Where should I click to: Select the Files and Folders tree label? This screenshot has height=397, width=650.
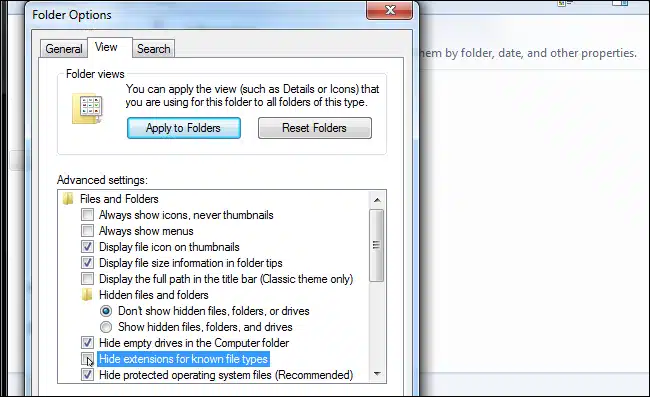click(x=119, y=199)
